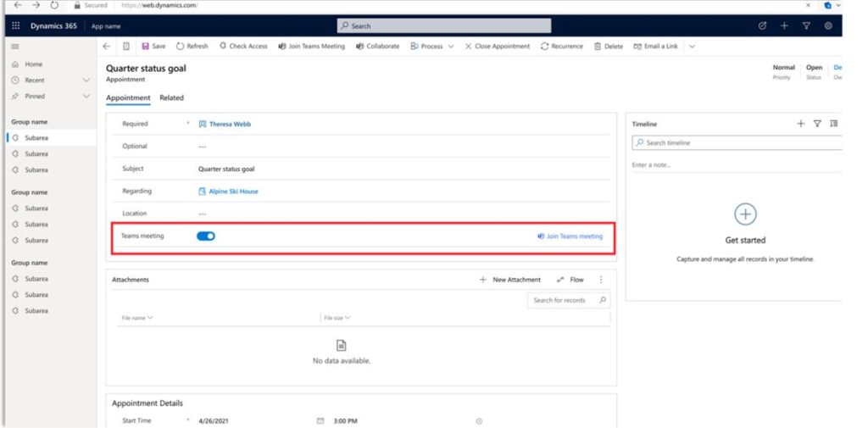The image size is (868, 428).
Task: Add timeline record with plus icon
Action: (x=800, y=124)
